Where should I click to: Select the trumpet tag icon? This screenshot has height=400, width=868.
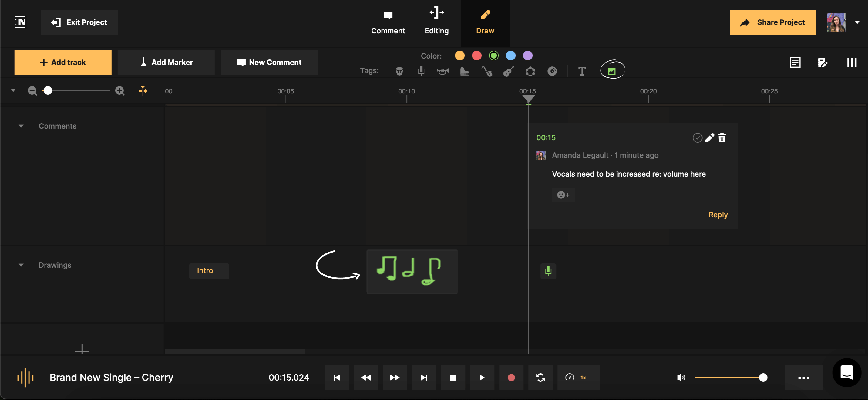point(443,71)
